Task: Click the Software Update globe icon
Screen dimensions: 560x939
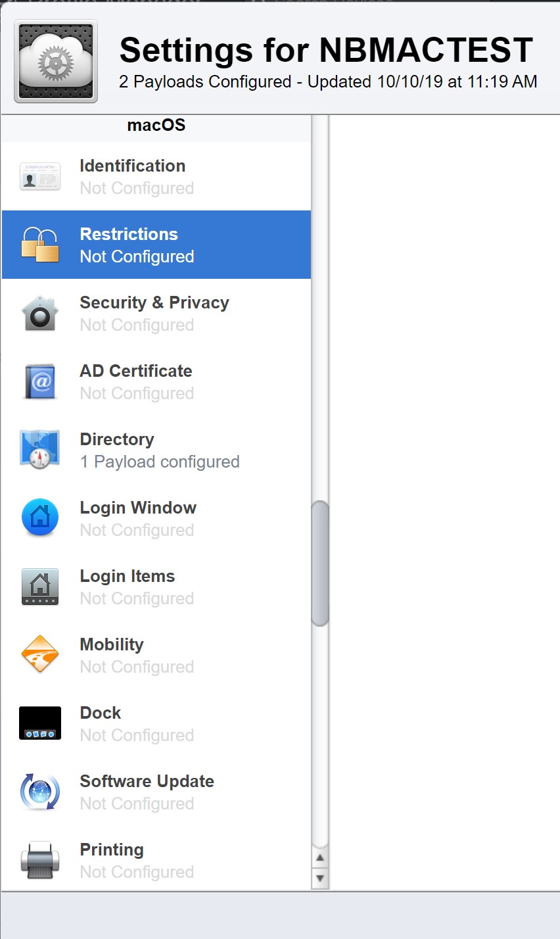Action: [x=40, y=792]
